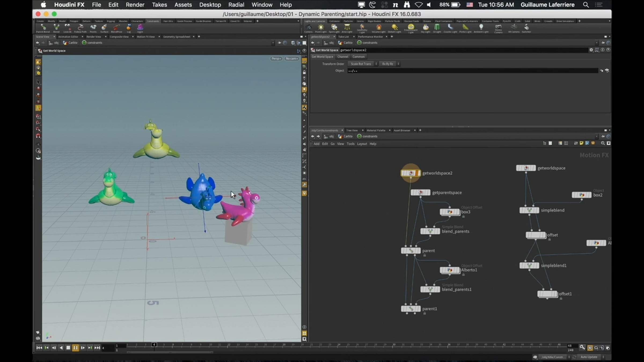Screen dimensions: 644x362
Task: Toggle the pause playback button
Action: (75, 348)
